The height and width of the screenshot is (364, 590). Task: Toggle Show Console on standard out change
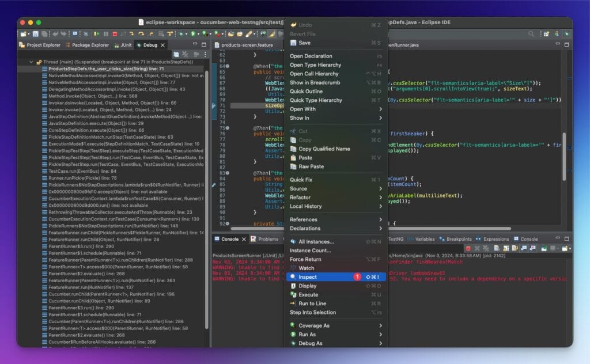[x=524, y=248]
